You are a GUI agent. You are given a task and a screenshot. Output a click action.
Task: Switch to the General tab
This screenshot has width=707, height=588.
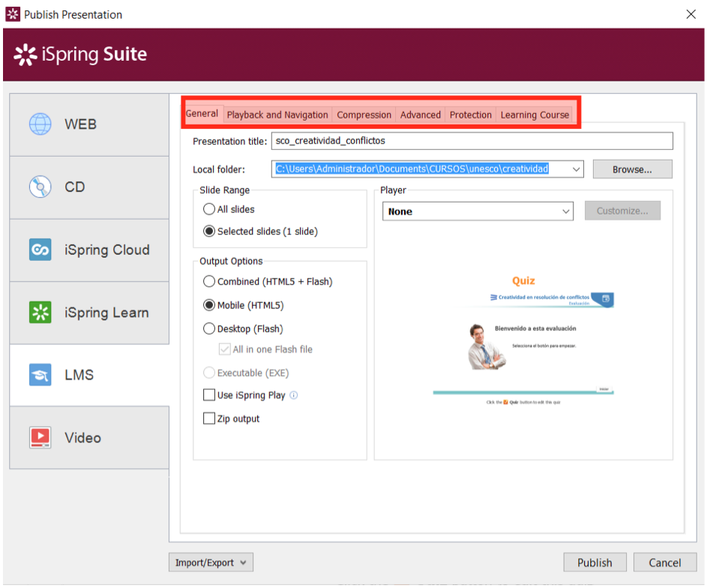pyautogui.click(x=202, y=114)
